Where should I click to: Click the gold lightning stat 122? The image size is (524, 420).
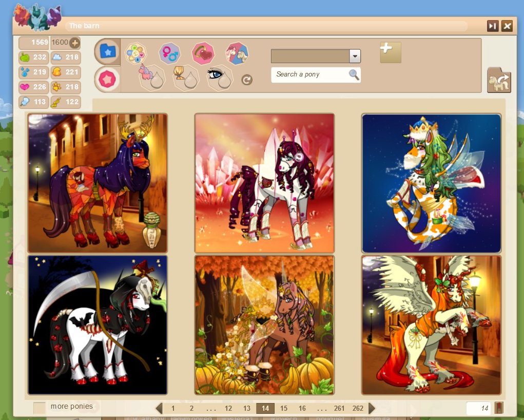coord(66,102)
